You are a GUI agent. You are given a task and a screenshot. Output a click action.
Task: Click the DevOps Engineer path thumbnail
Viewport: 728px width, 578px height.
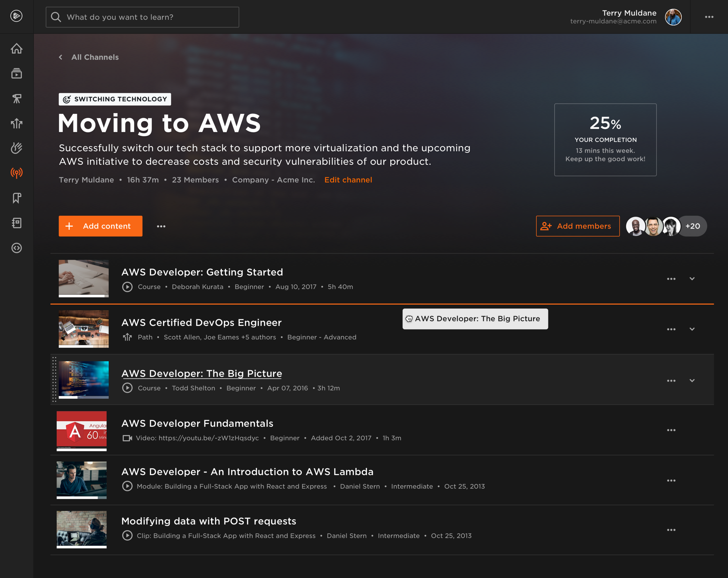click(x=84, y=329)
